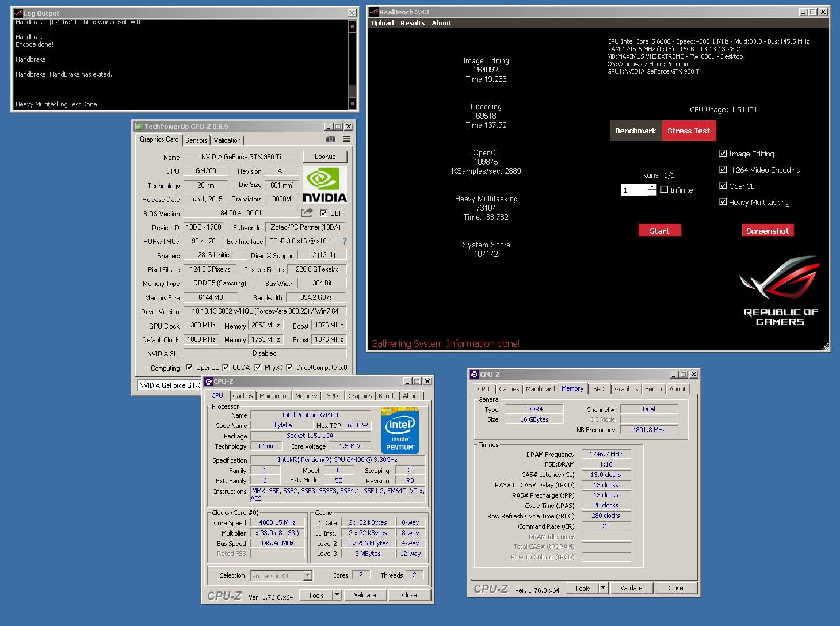Viewport: 840px width, 626px height.
Task: Uncheck H.264 Video Encoding test
Action: (x=723, y=170)
